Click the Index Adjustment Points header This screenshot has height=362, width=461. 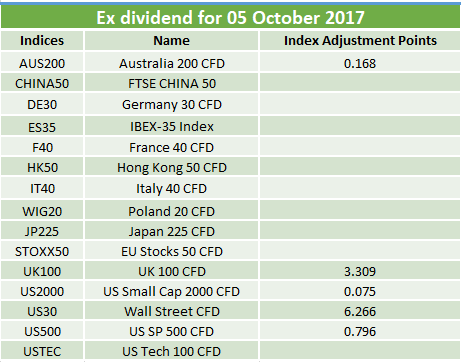[360, 41]
